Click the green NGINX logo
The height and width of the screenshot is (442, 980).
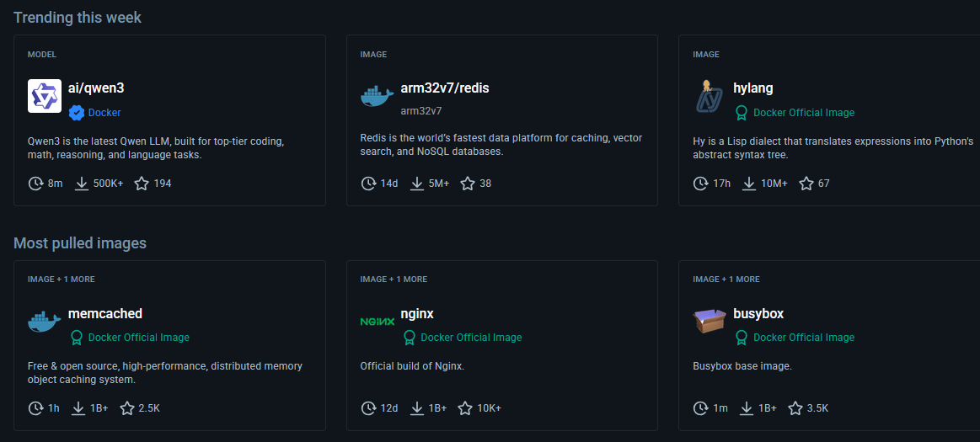(x=377, y=322)
